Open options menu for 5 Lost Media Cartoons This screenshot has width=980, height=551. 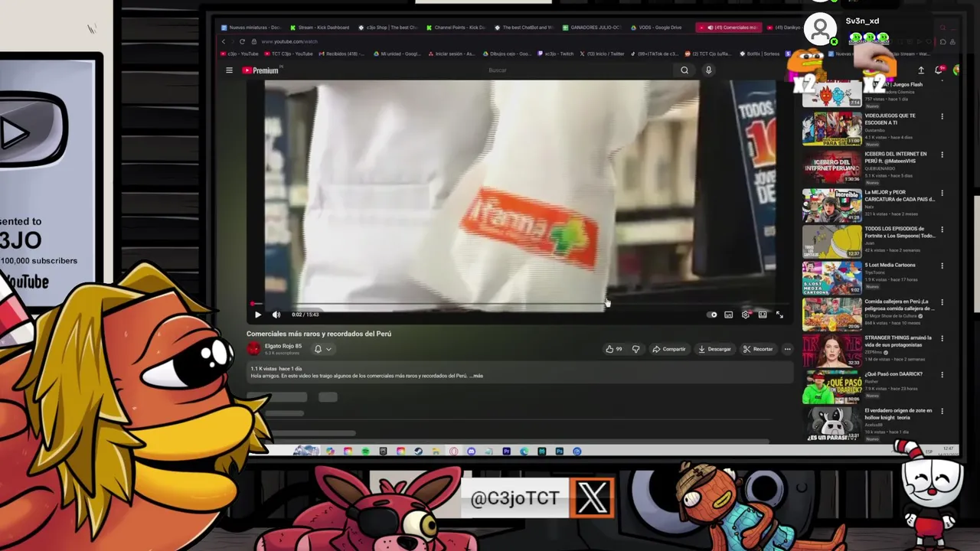point(942,266)
